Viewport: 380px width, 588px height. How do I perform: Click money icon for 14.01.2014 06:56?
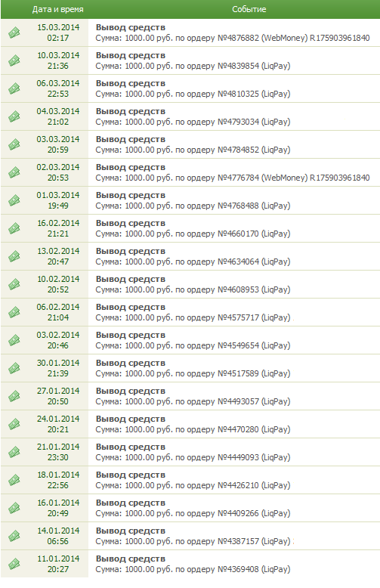(x=14, y=537)
